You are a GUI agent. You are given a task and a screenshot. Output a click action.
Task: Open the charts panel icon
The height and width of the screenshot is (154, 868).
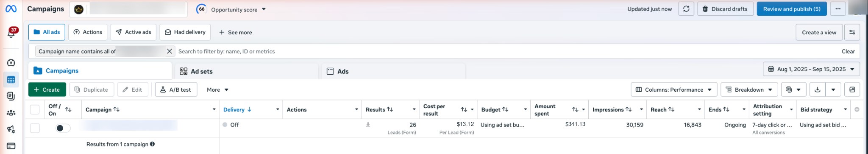coord(852,90)
